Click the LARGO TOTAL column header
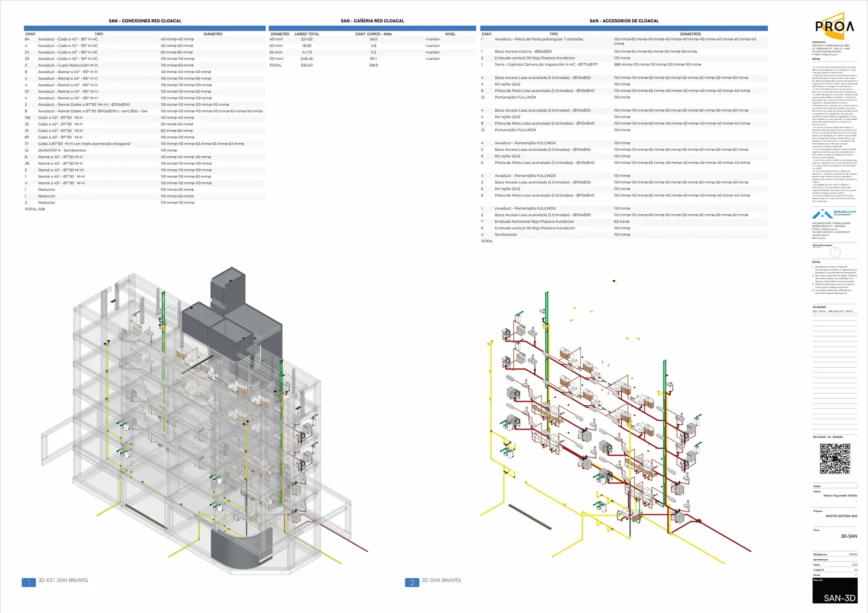The height and width of the screenshot is (613, 868). click(x=307, y=34)
